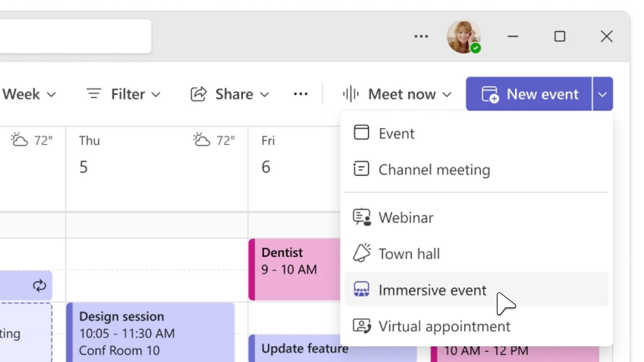
Task: Select the Channel meeting icon
Action: click(361, 170)
